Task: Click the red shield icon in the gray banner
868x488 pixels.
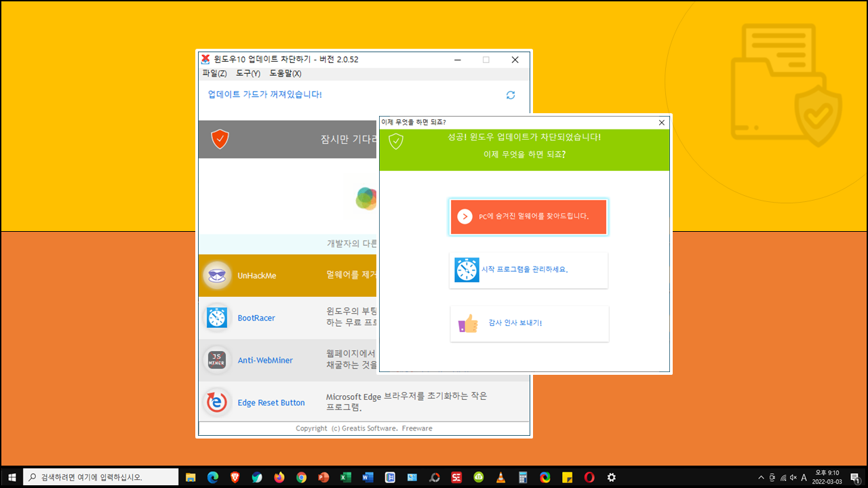Action: click(x=220, y=140)
